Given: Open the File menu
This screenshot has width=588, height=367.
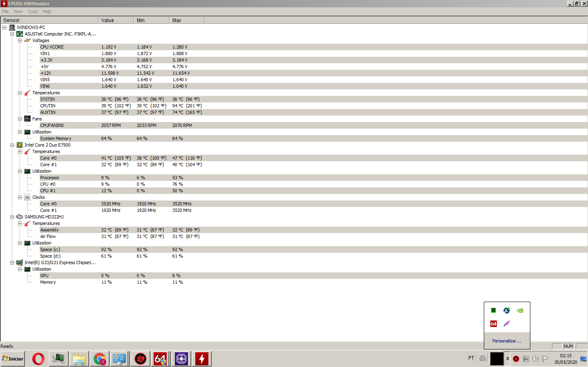Looking at the screenshot, I should click(x=5, y=11).
